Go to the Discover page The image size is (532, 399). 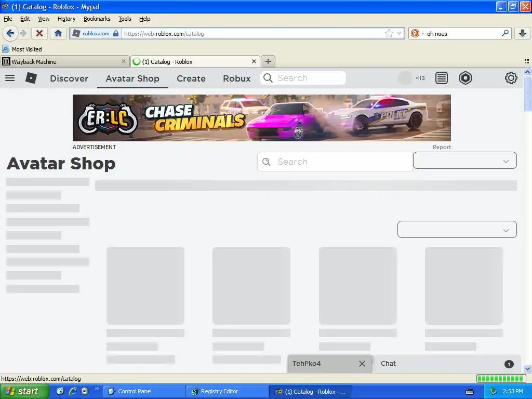pos(69,78)
